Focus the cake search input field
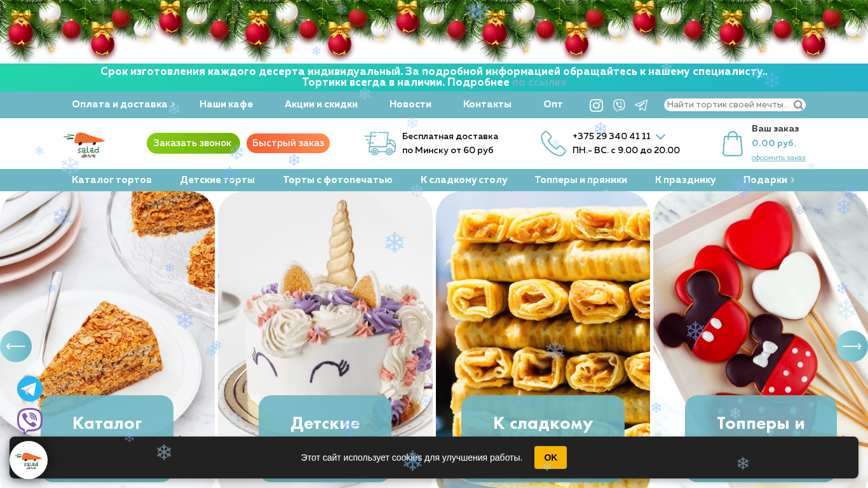This screenshot has height=488, width=868. pos(728,105)
